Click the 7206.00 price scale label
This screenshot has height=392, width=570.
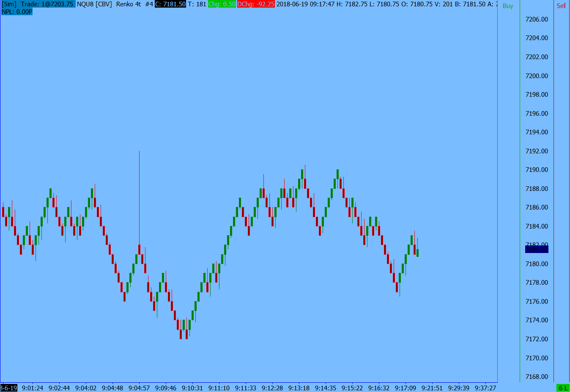pos(537,19)
